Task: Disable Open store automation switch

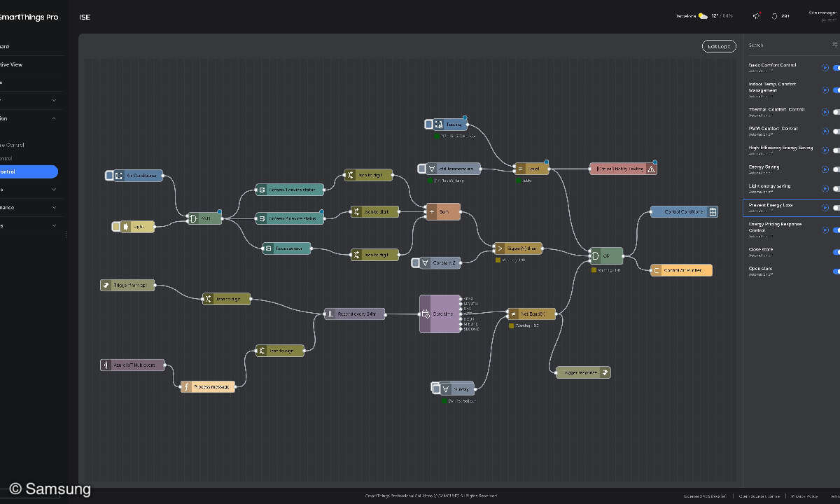Action: point(836,271)
